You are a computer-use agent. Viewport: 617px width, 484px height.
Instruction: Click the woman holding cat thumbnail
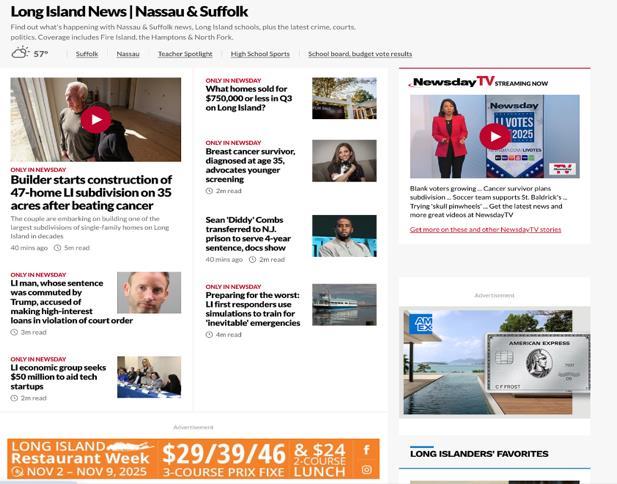[344, 161]
